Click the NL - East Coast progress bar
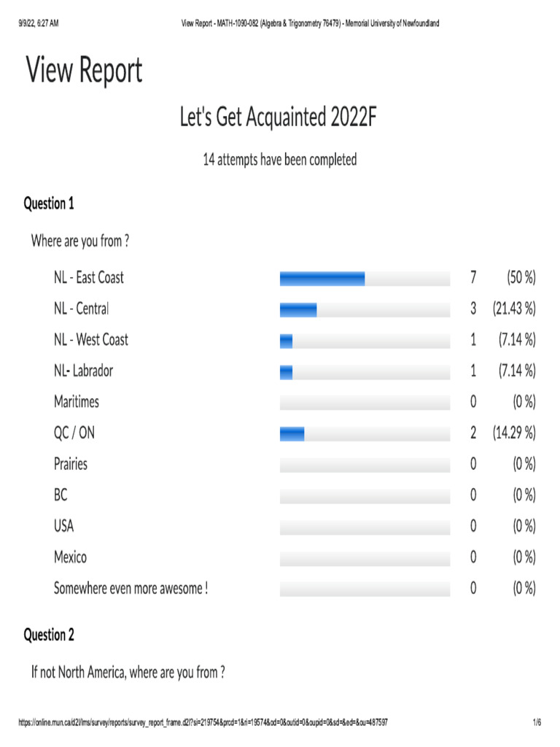The image size is (560, 747). pos(365,278)
